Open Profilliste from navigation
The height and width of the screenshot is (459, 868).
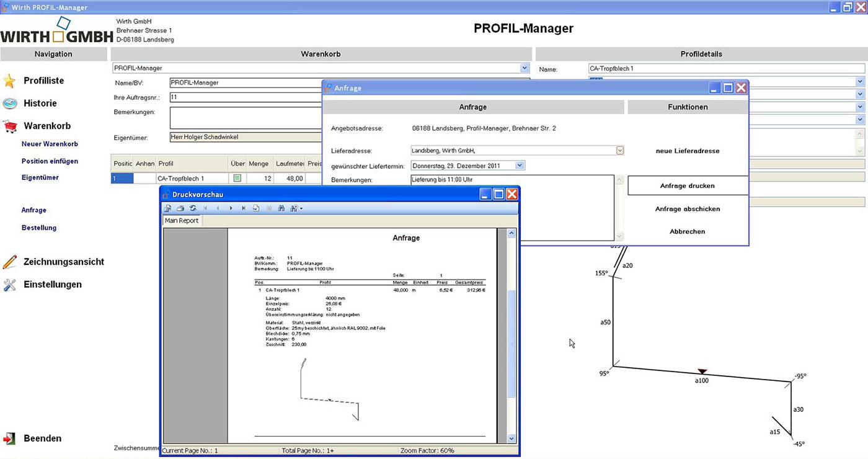tap(43, 81)
